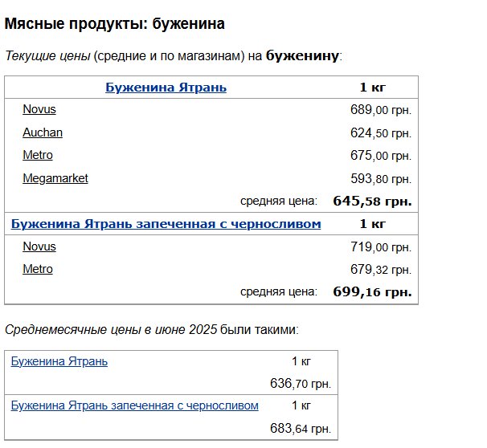
Task: Click the June price 683,64 грн.
Action: [x=301, y=429]
